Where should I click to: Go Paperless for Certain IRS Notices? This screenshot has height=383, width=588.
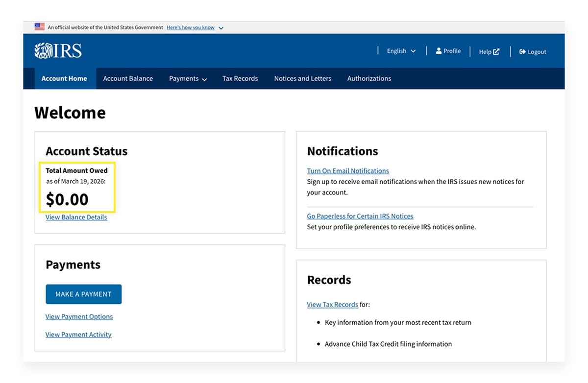(x=360, y=216)
